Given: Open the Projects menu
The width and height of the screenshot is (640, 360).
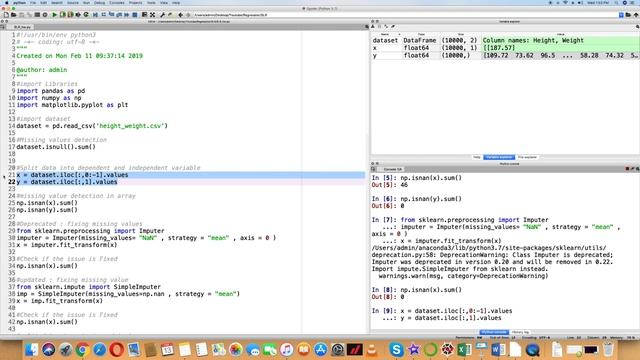Looking at the screenshot, I should (x=136, y=3).
